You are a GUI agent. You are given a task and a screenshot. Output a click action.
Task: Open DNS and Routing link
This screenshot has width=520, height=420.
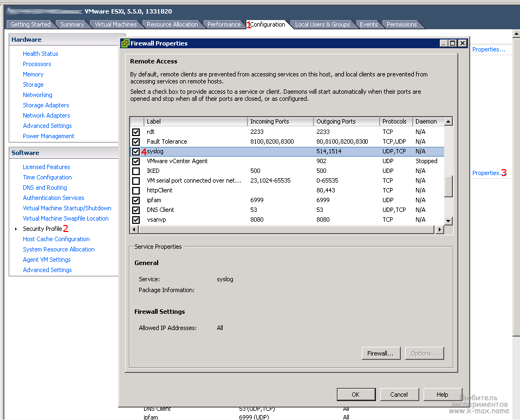pyautogui.click(x=45, y=188)
